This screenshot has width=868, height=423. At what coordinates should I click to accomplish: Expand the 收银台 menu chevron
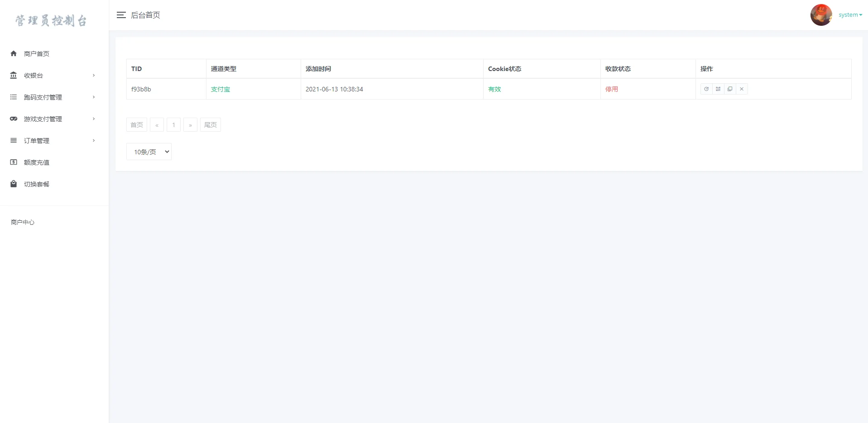94,76
